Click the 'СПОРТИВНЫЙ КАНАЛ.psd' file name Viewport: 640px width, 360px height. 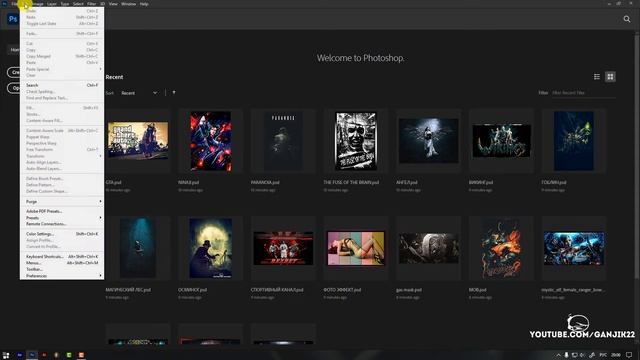[x=277, y=290]
